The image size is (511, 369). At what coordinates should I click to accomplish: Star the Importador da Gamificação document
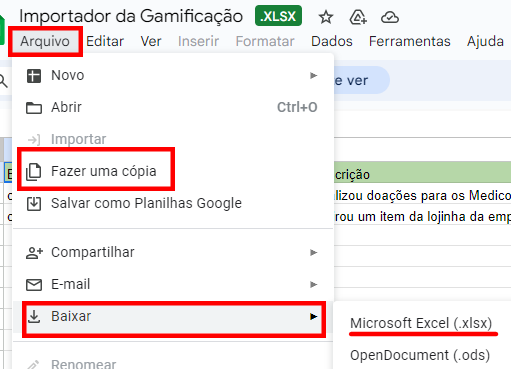(326, 17)
